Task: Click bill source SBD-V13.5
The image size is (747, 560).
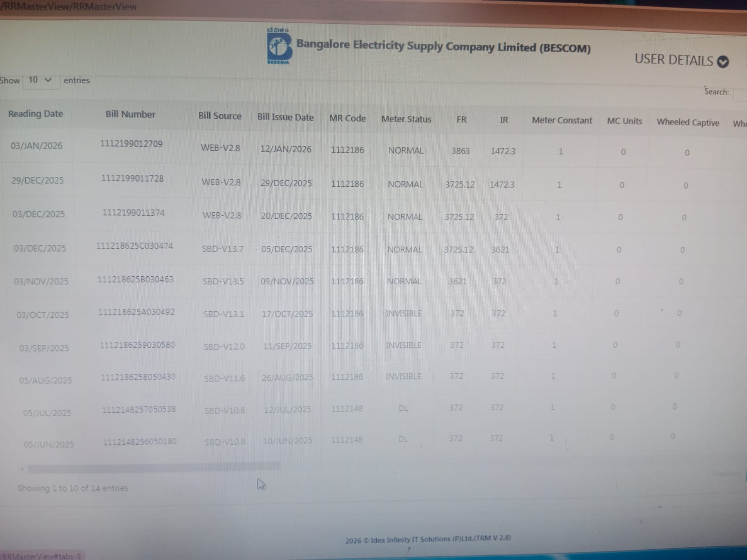Action: [223, 281]
